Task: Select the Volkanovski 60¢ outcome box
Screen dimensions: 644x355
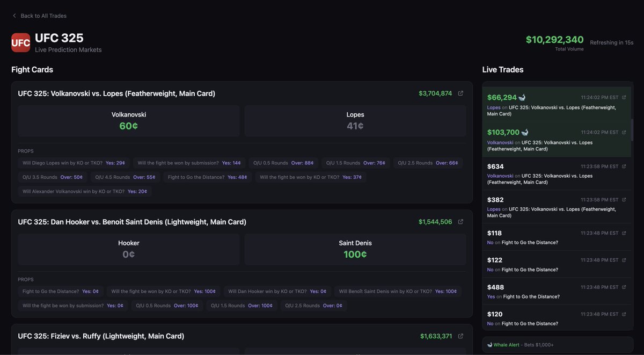Action: tap(129, 121)
